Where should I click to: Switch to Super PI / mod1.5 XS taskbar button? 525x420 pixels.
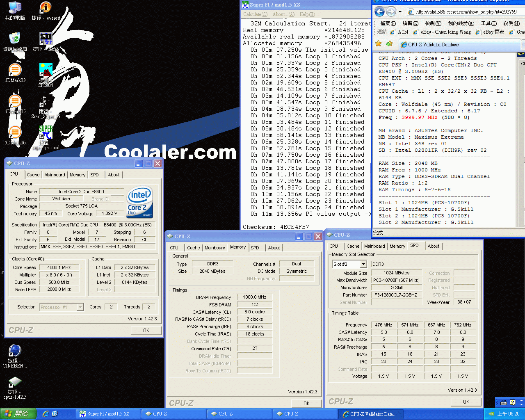tap(108, 414)
